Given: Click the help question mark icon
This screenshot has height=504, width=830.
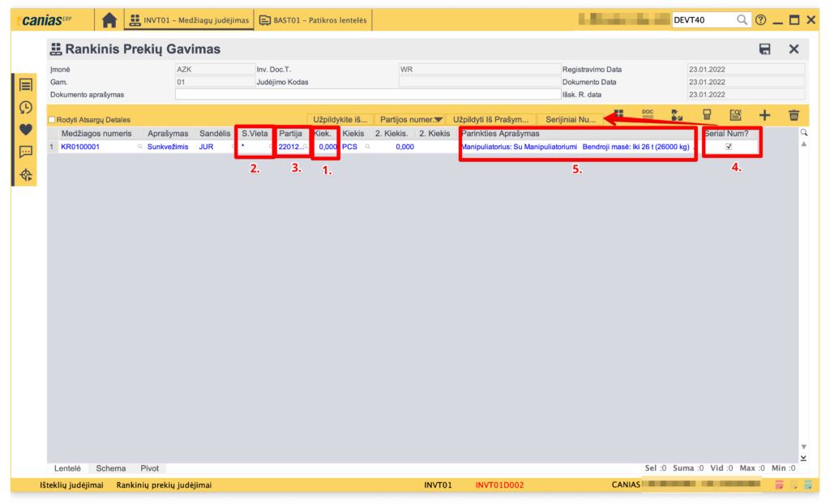Looking at the screenshot, I should point(760,20).
